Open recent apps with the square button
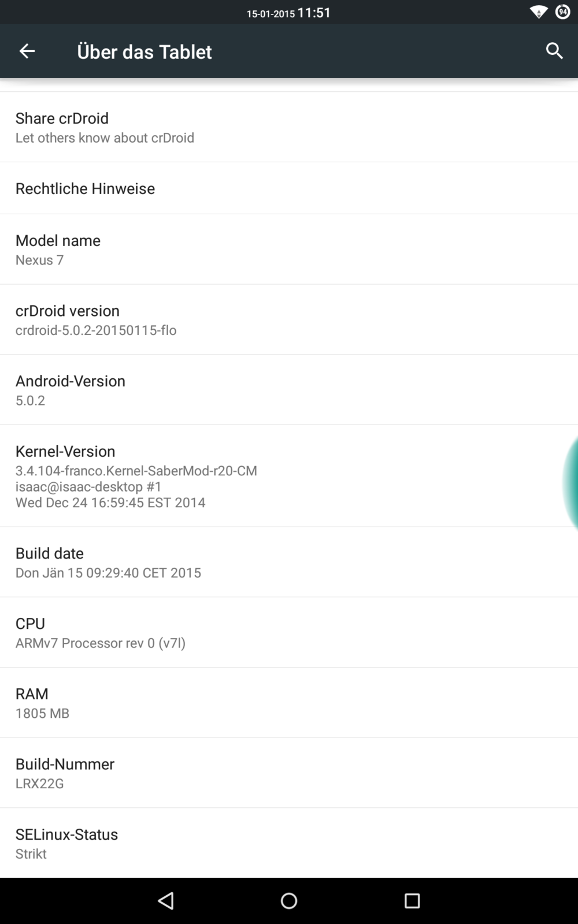 pos(412,900)
